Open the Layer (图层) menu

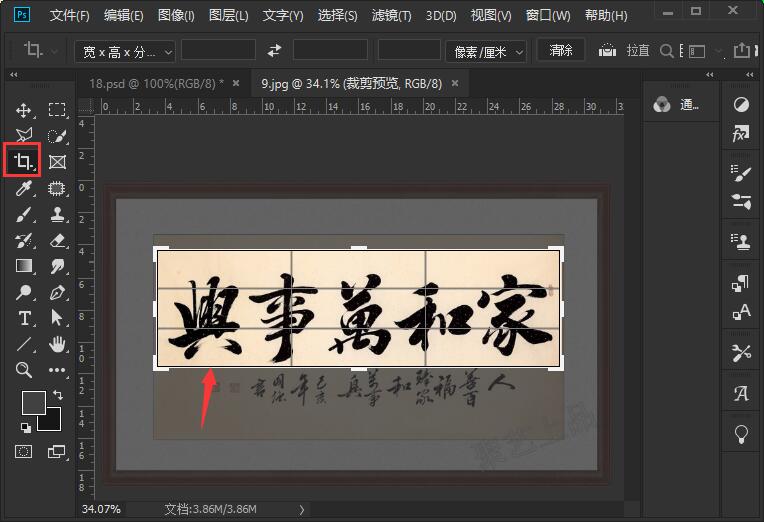coord(229,16)
